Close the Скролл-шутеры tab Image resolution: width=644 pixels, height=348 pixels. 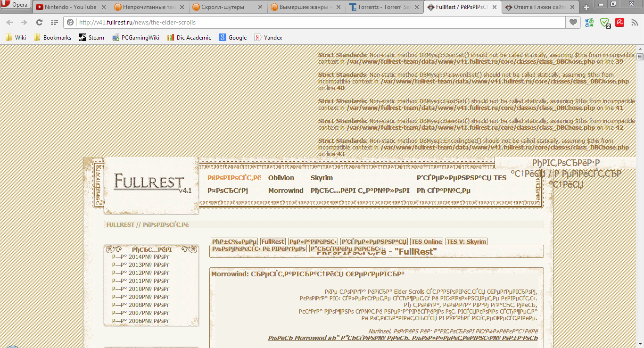[260, 7]
